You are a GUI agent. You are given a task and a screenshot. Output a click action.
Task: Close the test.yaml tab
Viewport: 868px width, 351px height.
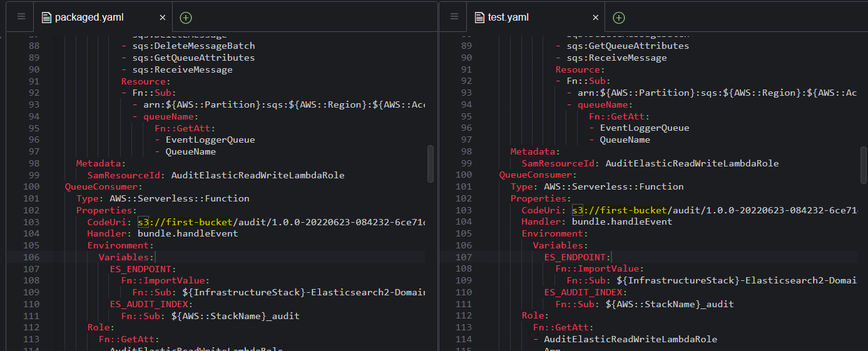596,18
